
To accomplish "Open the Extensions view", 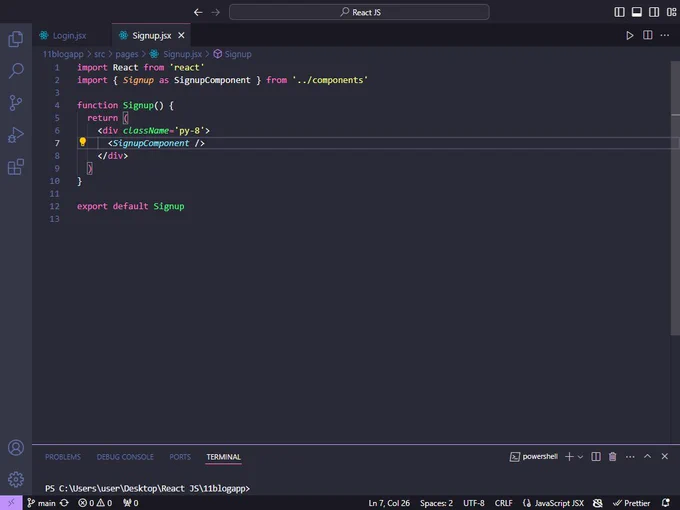I will pyautogui.click(x=16, y=167).
